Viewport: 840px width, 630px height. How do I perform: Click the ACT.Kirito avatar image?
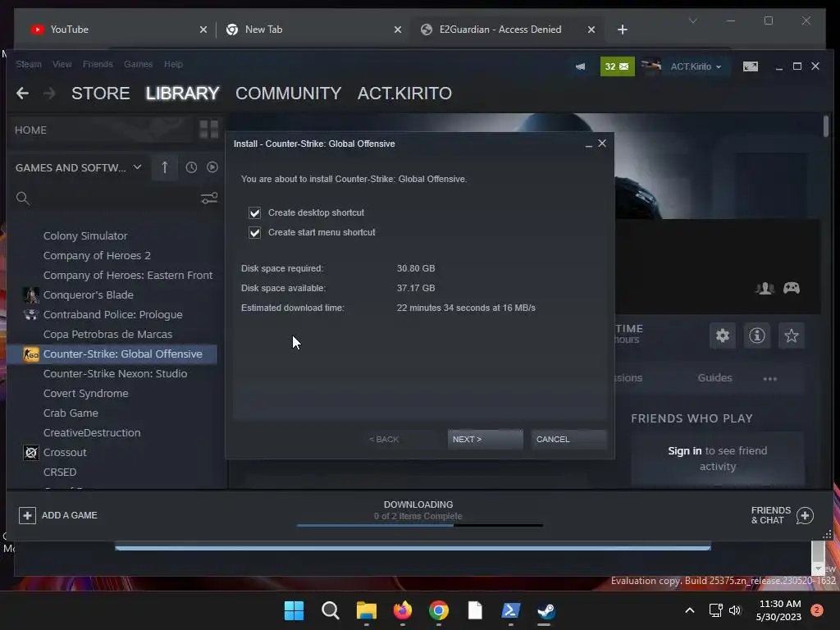(651, 66)
